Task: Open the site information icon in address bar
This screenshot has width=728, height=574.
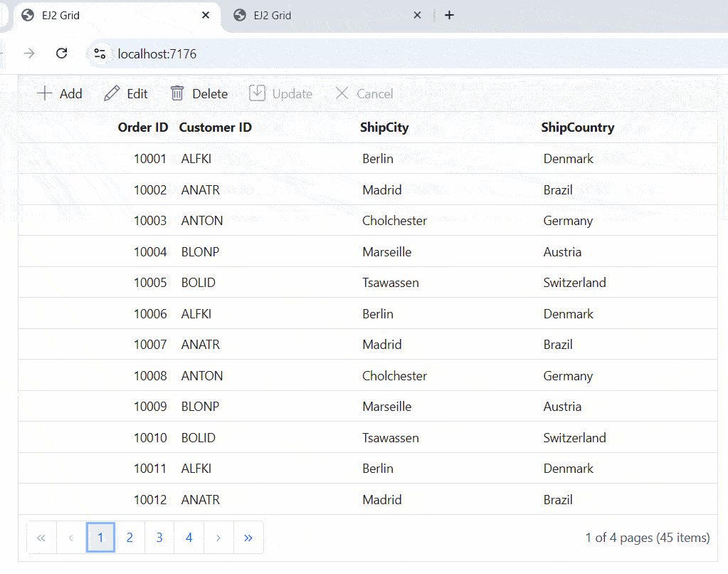Action: pyautogui.click(x=100, y=53)
